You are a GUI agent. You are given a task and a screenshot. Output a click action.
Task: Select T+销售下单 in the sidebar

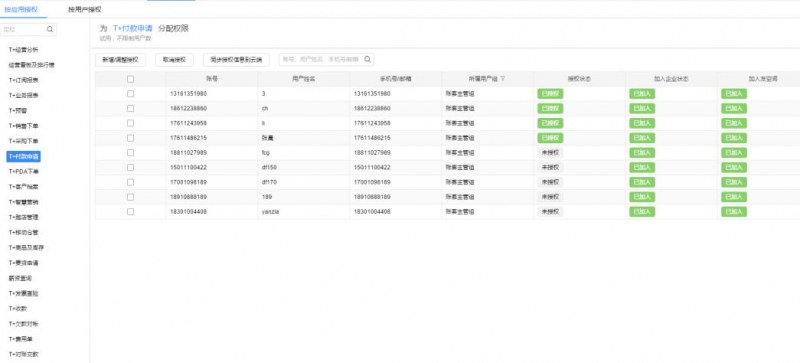coord(23,126)
